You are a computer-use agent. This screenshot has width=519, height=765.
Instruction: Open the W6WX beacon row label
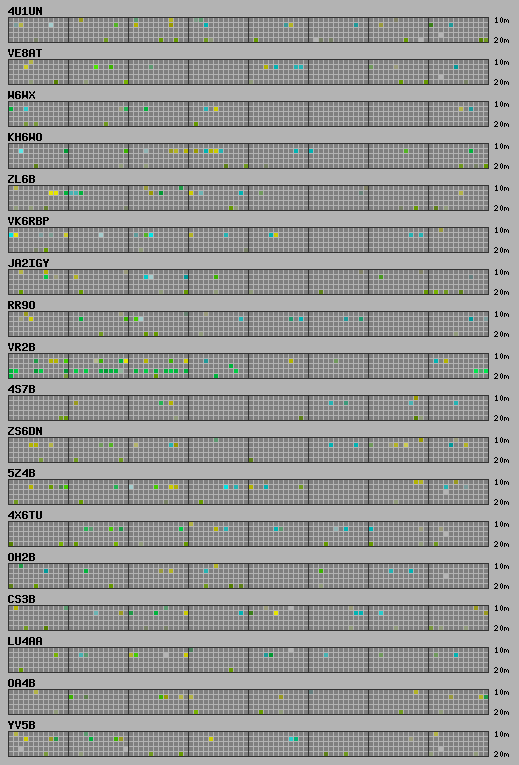[21, 95]
